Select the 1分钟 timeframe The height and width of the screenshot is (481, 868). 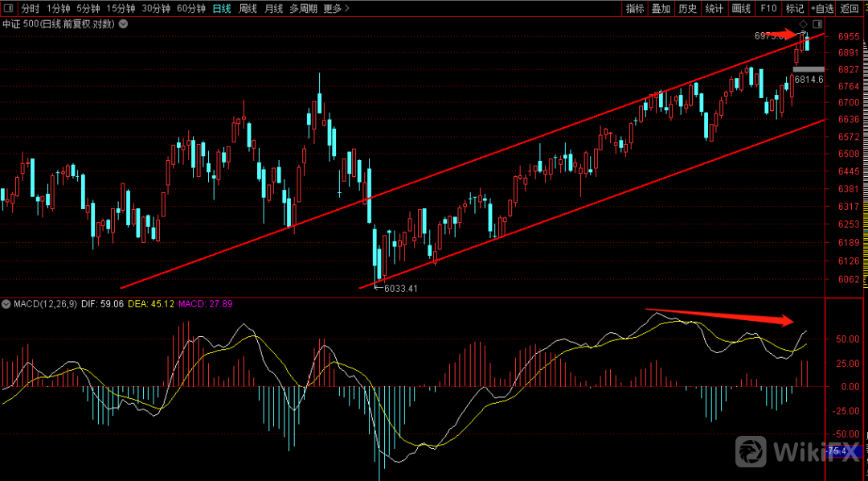pos(59,9)
